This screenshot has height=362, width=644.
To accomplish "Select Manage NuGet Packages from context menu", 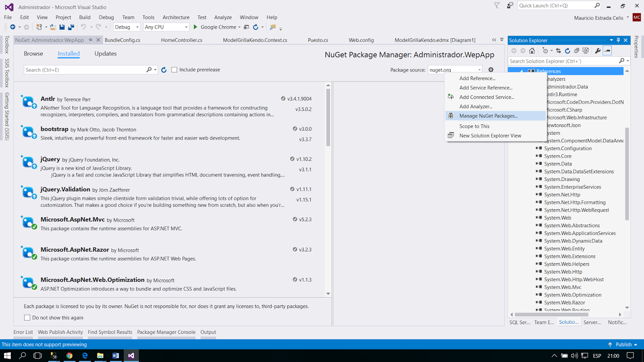I will 489,115.
